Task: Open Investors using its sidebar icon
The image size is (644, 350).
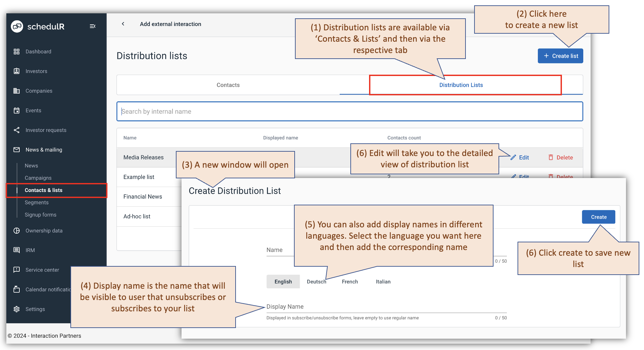Action: point(17,71)
